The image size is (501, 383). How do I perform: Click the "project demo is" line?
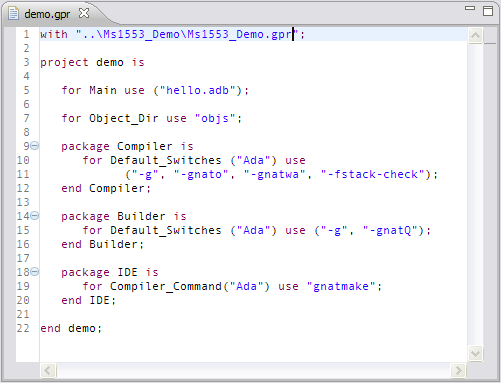92,63
